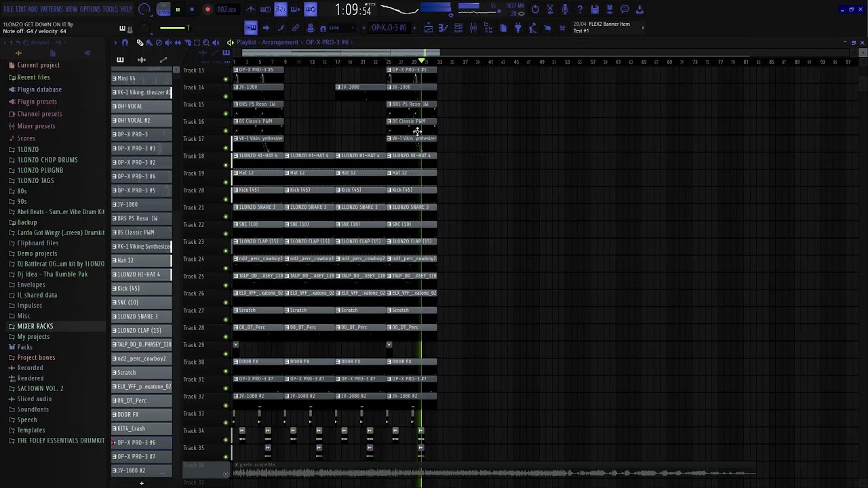Viewport: 868px width, 488px height.
Task: Open the content library shopping cart icon
Action: pos(562,28)
